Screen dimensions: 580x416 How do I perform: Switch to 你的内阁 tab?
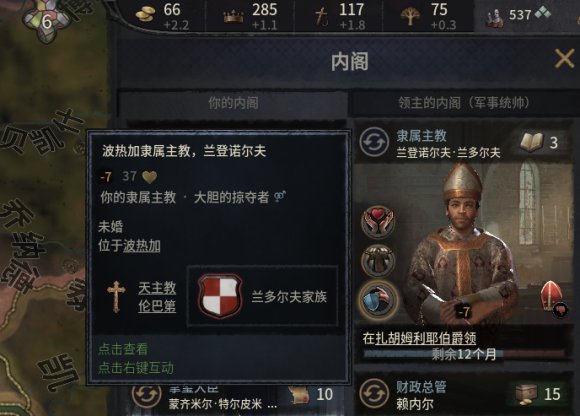coord(233,103)
